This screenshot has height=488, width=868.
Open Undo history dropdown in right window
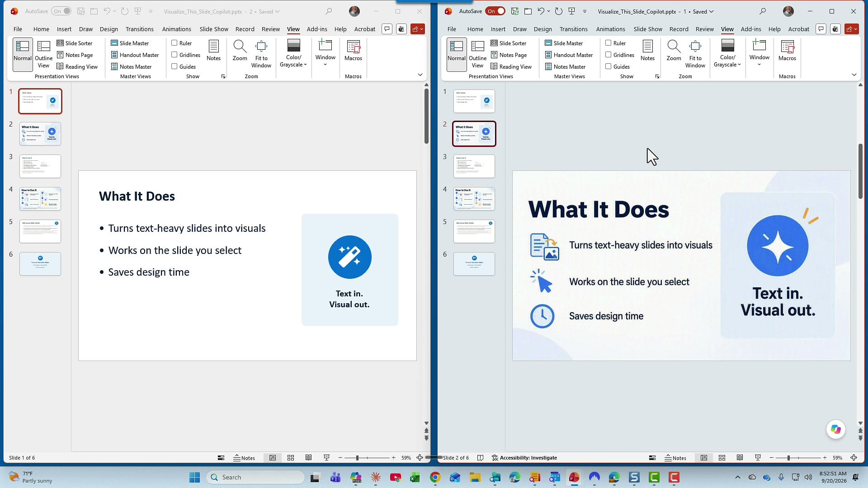point(548,11)
